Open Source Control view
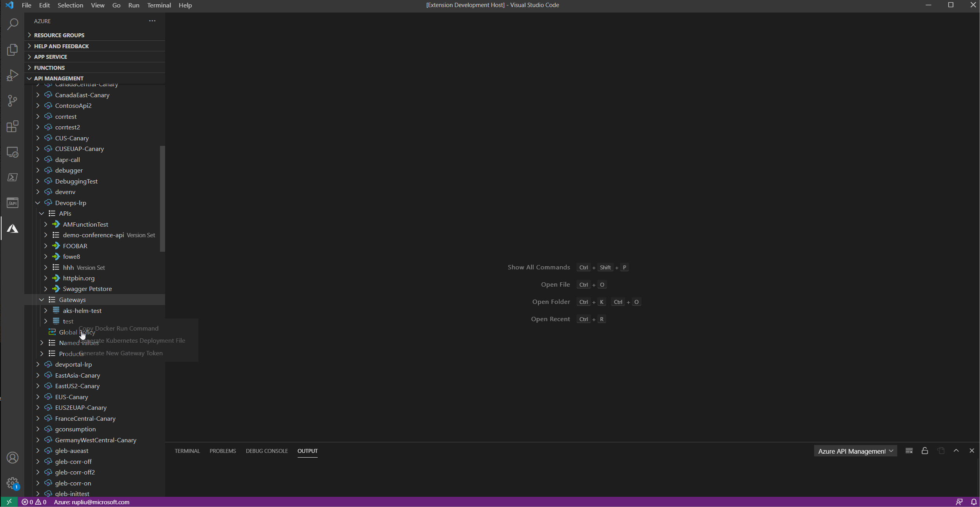980x507 pixels. click(13, 101)
